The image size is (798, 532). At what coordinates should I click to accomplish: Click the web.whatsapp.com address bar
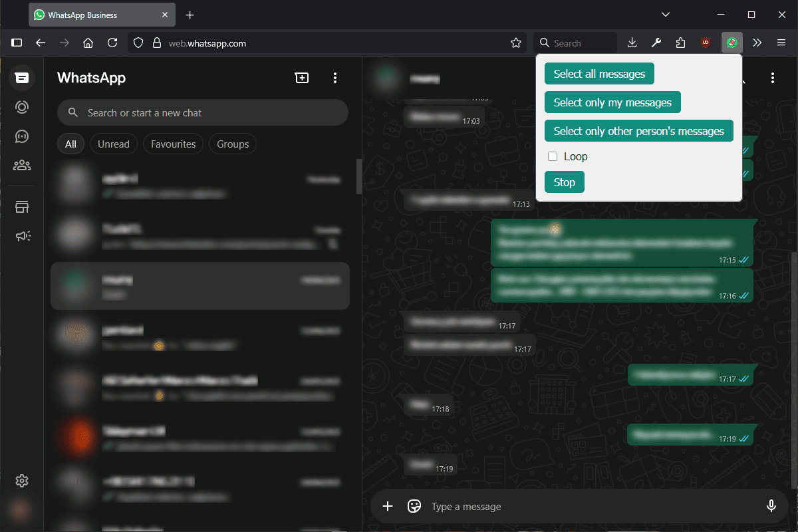[x=326, y=43]
